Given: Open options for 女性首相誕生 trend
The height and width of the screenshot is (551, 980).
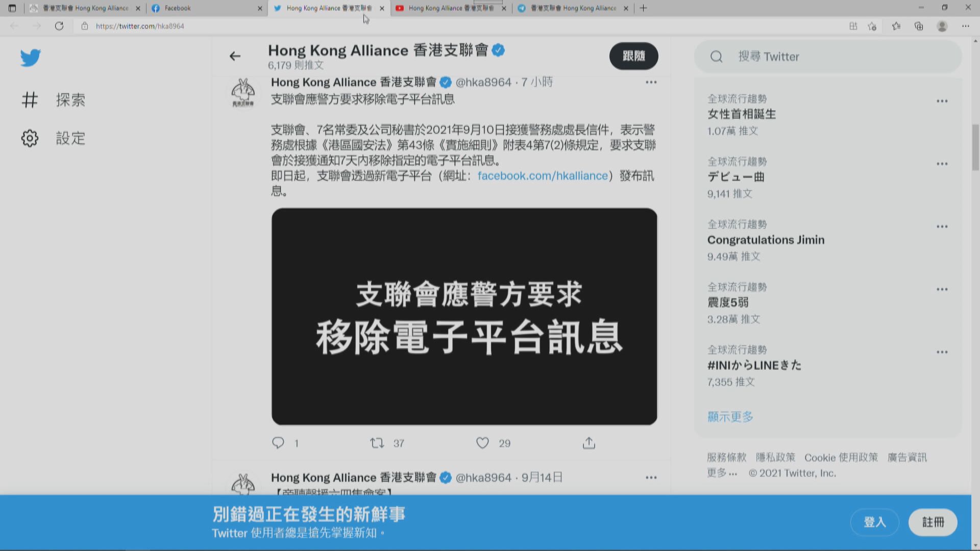Looking at the screenshot, I should click(942, 101).
